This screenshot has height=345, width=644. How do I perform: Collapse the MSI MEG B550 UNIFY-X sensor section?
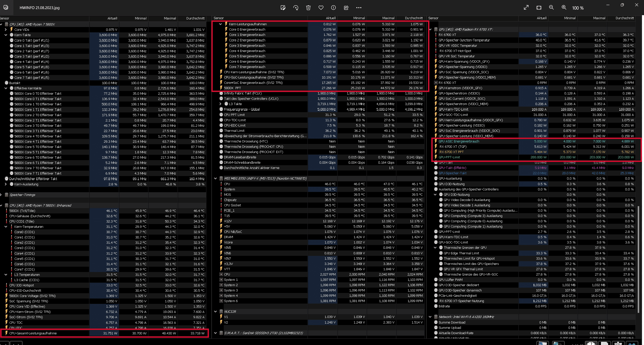pos(215,178)
